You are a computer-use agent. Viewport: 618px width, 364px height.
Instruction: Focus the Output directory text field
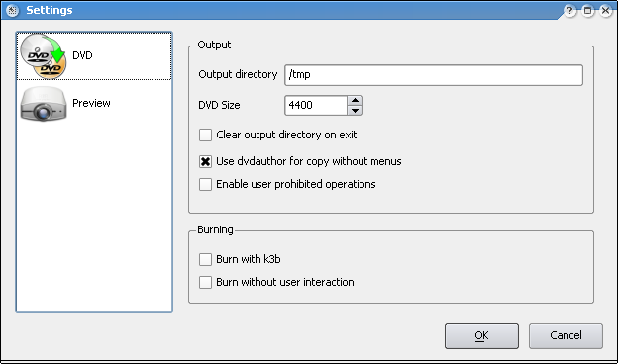click(434, 75)
